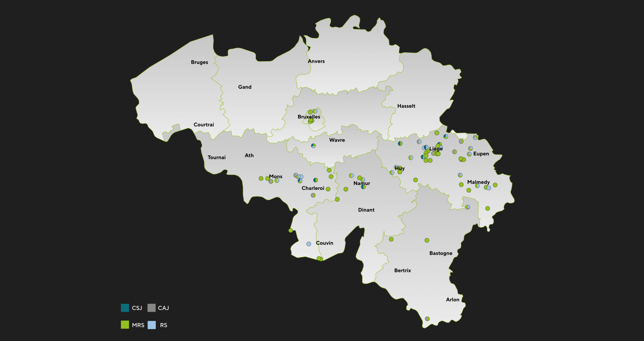The width and height of the screenshot is (644, 341).
Task: Select the Dinant label
Action: tap(366, 210)
